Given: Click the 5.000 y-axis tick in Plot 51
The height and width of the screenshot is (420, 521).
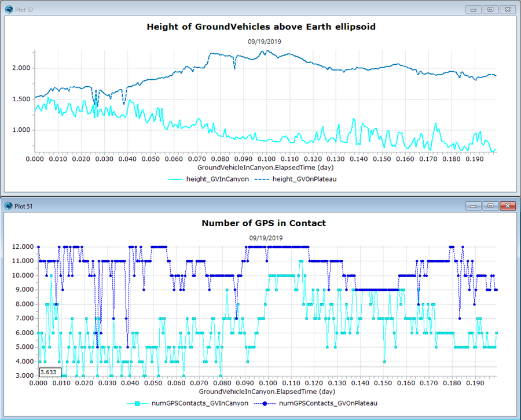Looking at the screenshot, I should pyautogui.click(x=24, y=347).
